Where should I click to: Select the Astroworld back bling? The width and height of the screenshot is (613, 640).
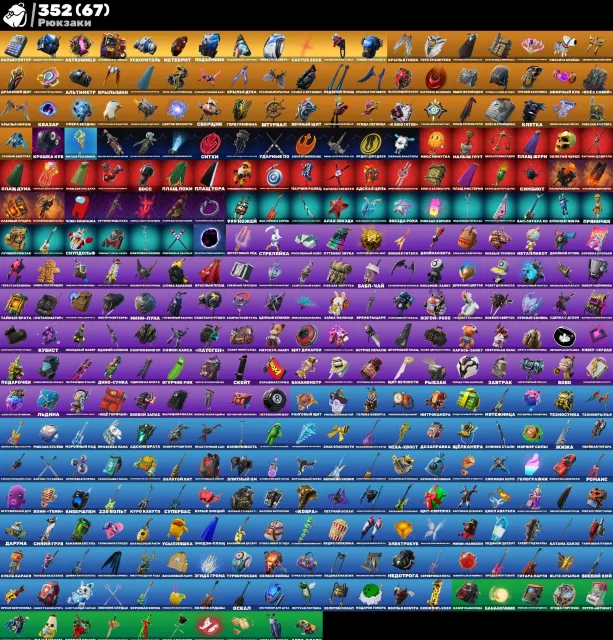tap(80, 47)
